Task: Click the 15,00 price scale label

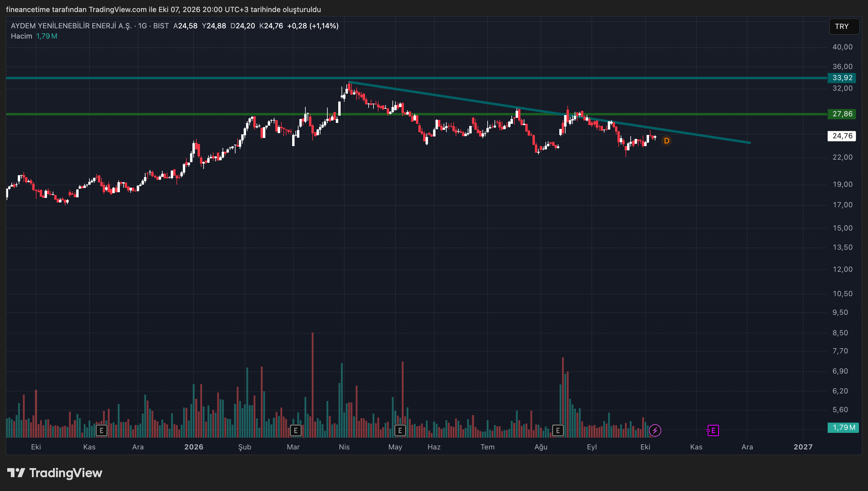Action: click(x=842, y=228)
